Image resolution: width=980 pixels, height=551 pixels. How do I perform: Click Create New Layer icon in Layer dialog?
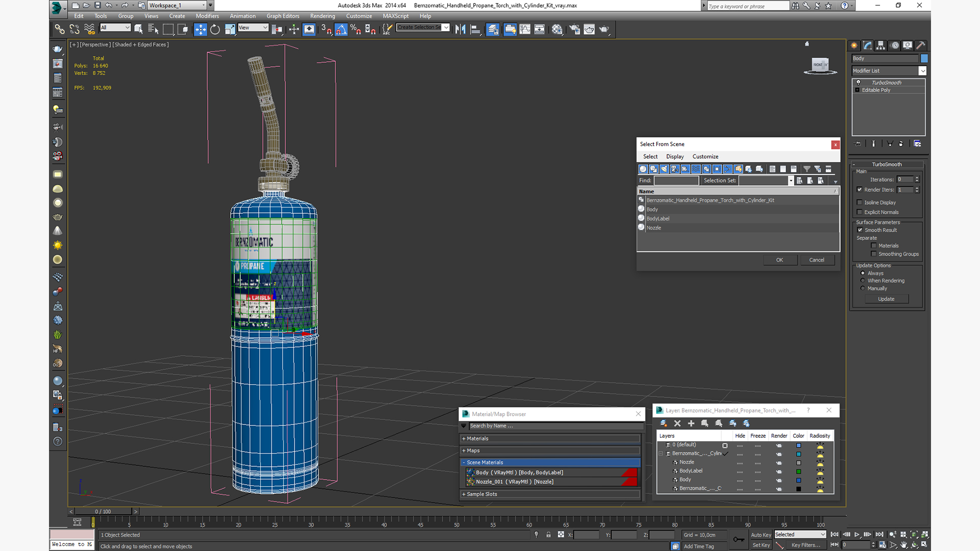[664, 423]
